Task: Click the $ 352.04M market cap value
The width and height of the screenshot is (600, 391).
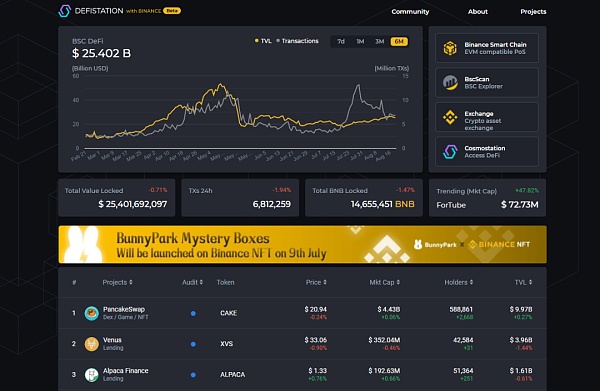Action: pyautogui.click(x=384, y=340)
